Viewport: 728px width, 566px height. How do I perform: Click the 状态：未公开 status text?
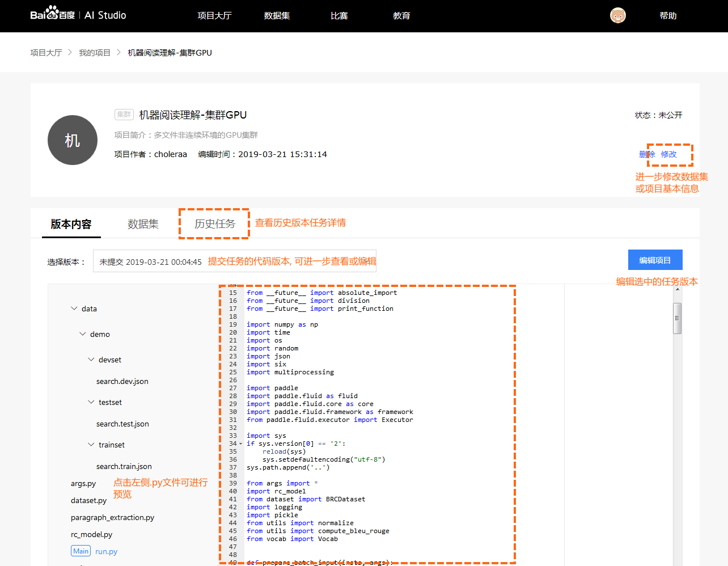(x=658, y=115)
